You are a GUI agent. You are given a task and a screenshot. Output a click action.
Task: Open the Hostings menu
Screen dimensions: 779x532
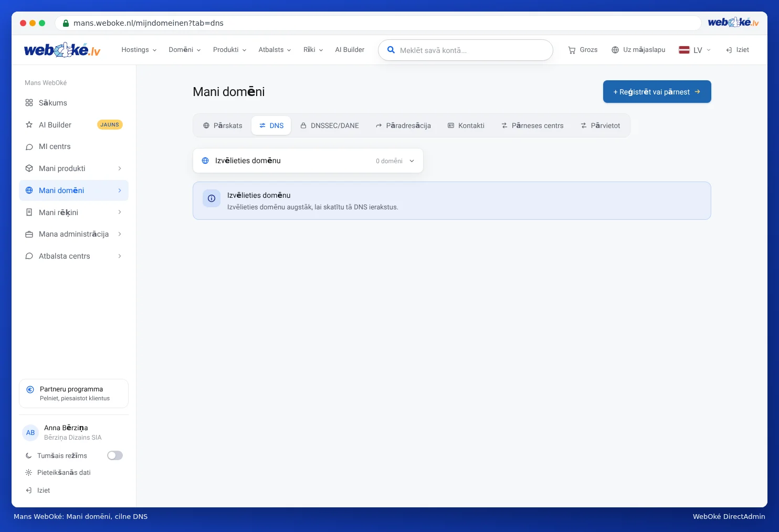pos(139,50)
